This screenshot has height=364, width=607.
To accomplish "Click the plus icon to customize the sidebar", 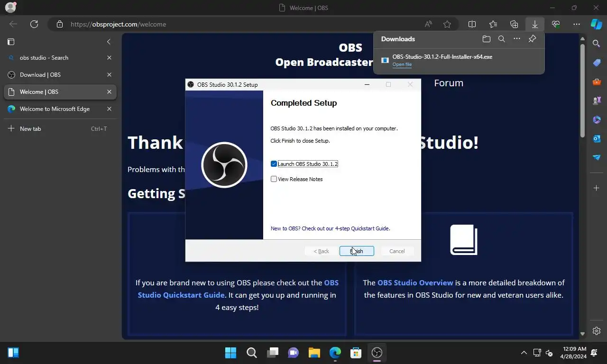I will tap(597, 188).
